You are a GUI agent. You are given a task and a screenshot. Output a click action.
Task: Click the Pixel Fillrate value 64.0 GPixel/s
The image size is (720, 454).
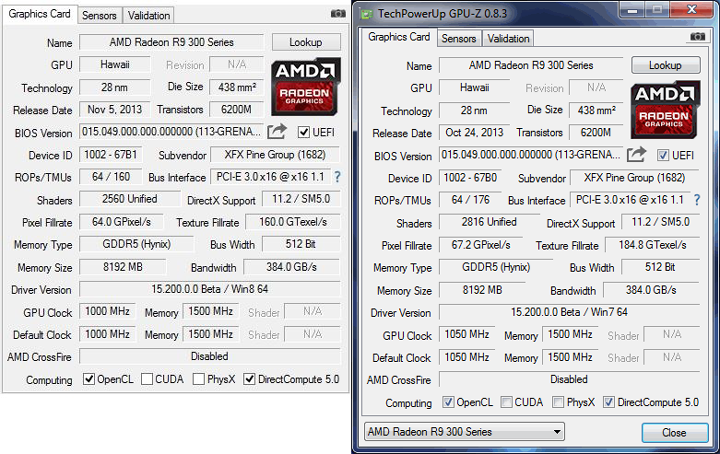pyautogui.click(x=122, y=222)
